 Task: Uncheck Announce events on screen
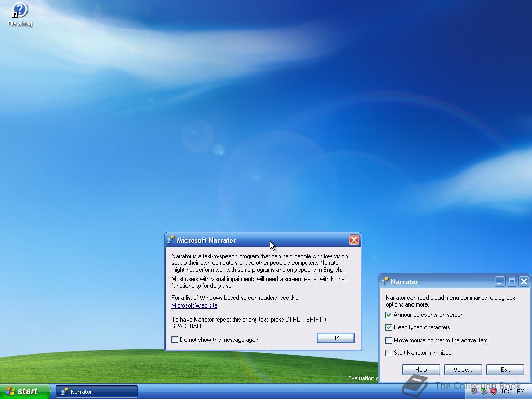coord(389,315)
